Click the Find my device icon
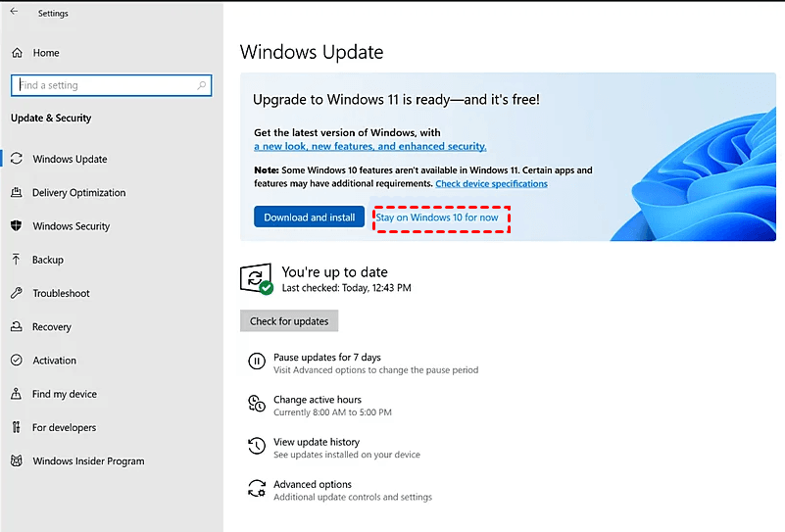This screenshot has width=785, height=532. [x=17, y=394]
